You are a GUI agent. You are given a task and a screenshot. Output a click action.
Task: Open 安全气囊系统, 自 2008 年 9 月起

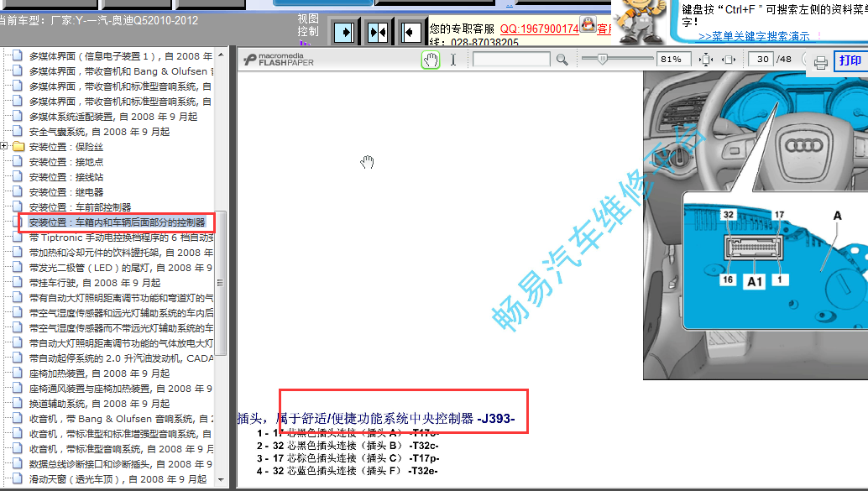click(99, 132)
